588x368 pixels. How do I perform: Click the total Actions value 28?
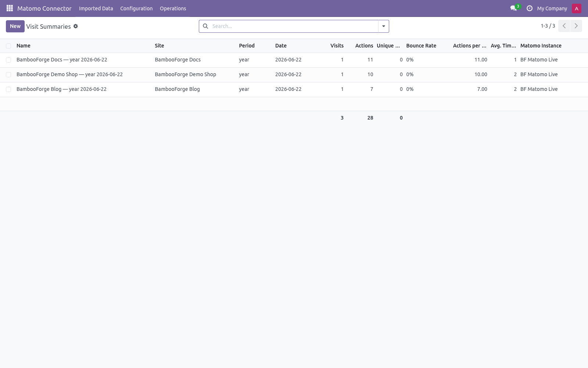click(370, 118)
